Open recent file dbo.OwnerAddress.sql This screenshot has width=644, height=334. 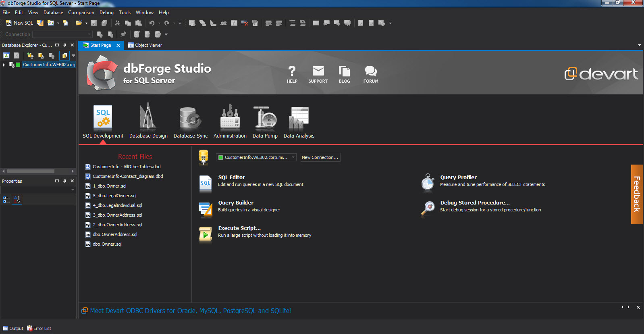tap(115, 234)
